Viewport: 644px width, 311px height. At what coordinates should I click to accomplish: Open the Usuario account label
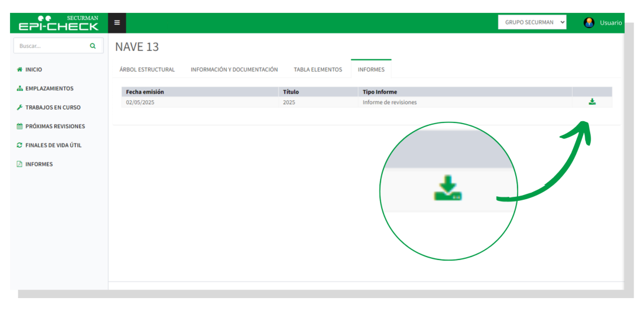[x=611, y=23]
